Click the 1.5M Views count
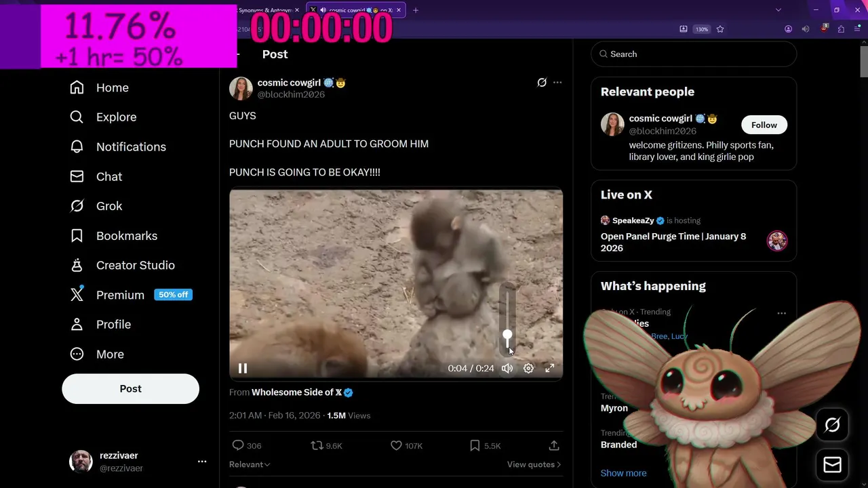The height and width of the screenshot is (488, 868). click(x=349, y=415)
